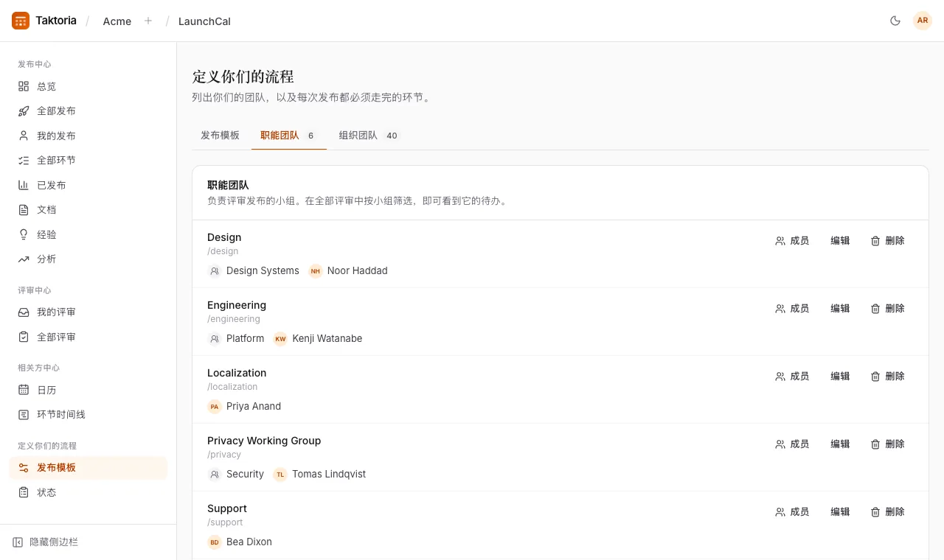The image size is (944, 560).
Task: Click LaunchCal in the breadcrumb
Action: [204, 21]
